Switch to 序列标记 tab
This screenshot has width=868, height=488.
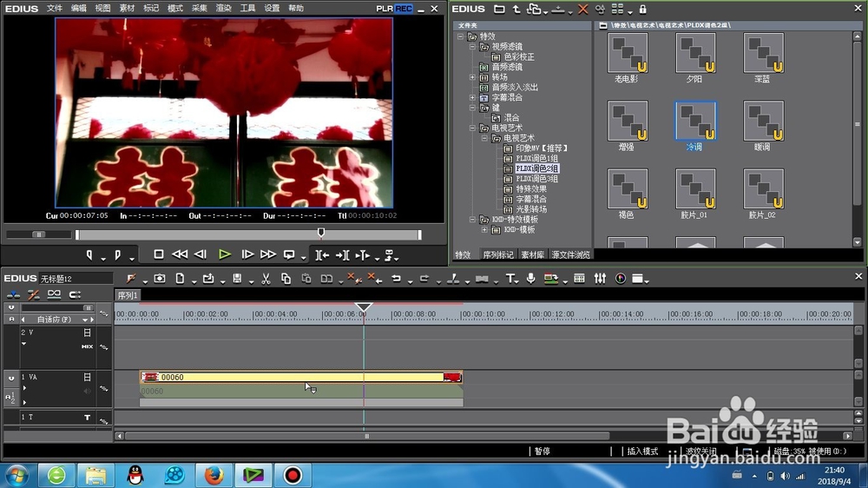(x=498, y=254)
